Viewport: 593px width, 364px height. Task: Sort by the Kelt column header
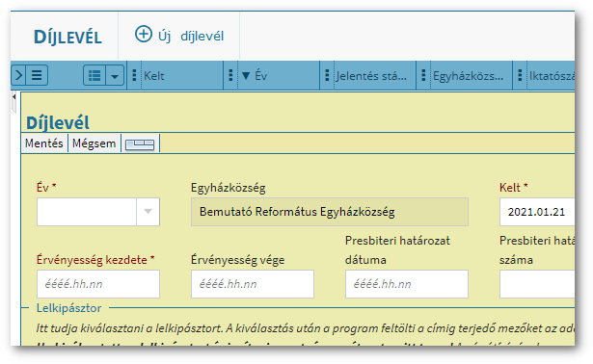154,75
